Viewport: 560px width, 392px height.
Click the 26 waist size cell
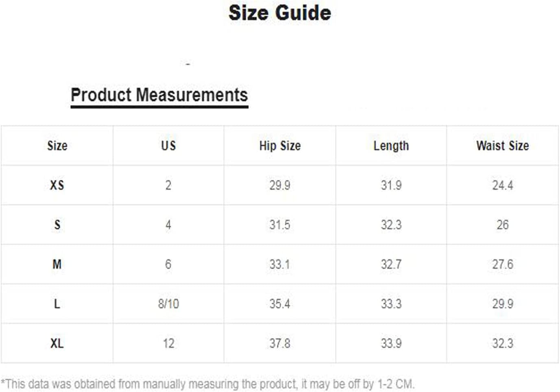503,224
